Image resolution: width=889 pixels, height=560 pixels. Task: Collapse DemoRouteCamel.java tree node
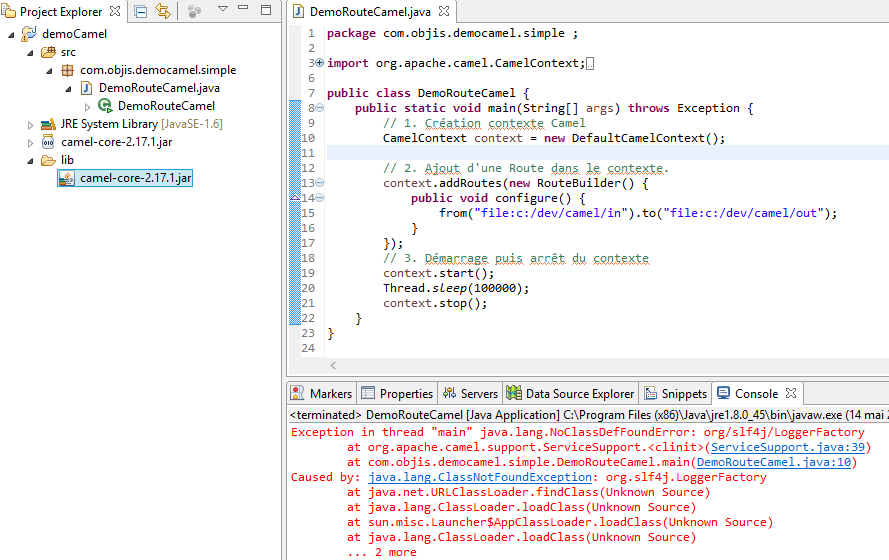tap(68, 90)
